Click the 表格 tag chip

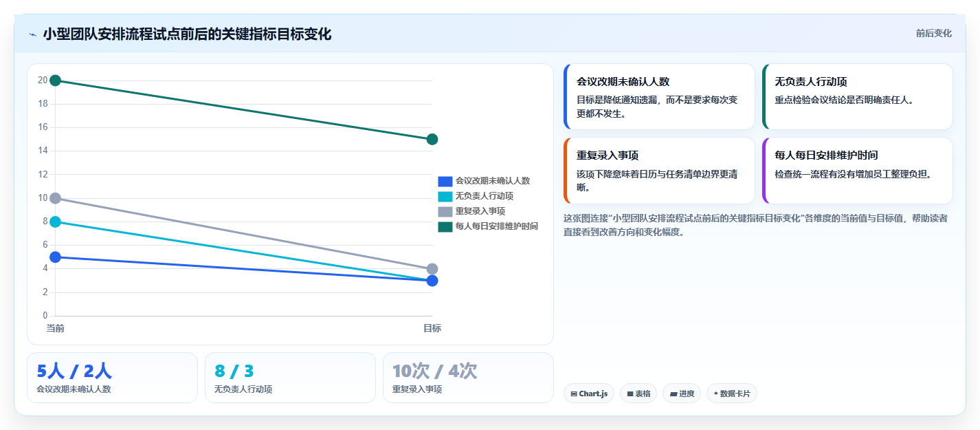[638, 394]
